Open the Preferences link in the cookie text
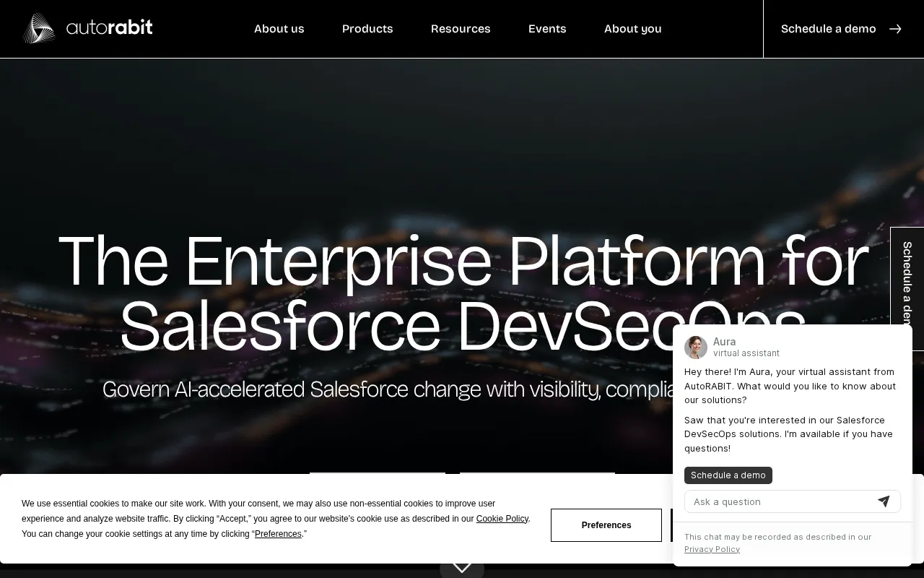 278,534
